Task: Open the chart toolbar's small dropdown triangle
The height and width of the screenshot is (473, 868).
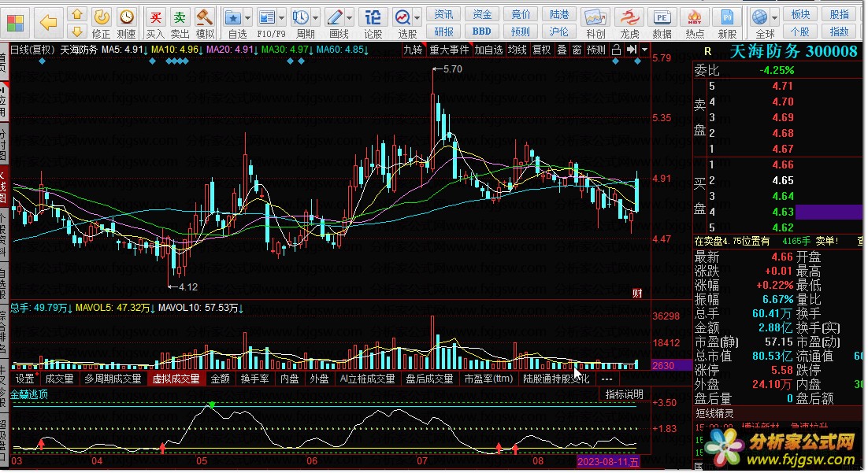Action: coord(645,50)
